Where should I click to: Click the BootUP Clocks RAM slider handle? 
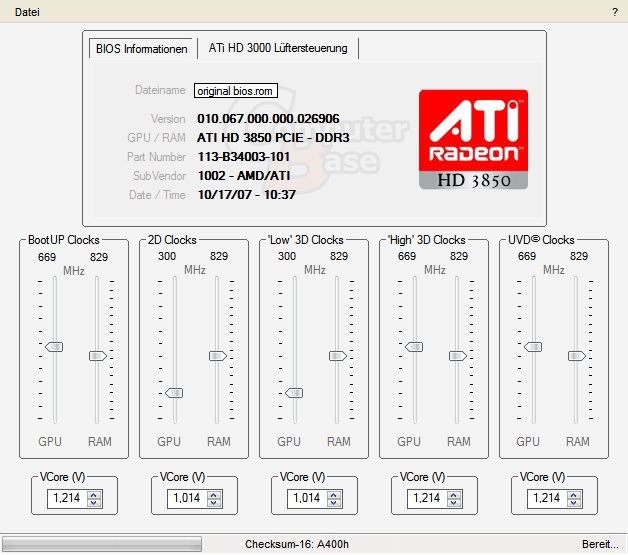pos(98,356)
